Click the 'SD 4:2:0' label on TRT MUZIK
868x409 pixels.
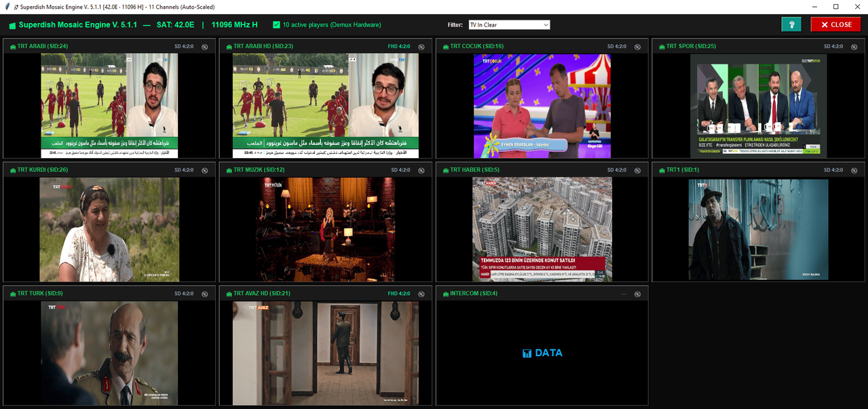400,170
